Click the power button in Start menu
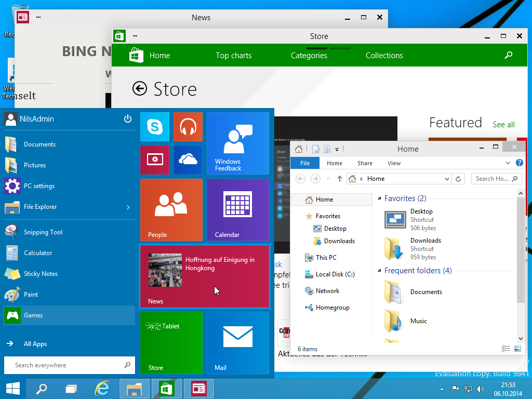 coord(128,119)
